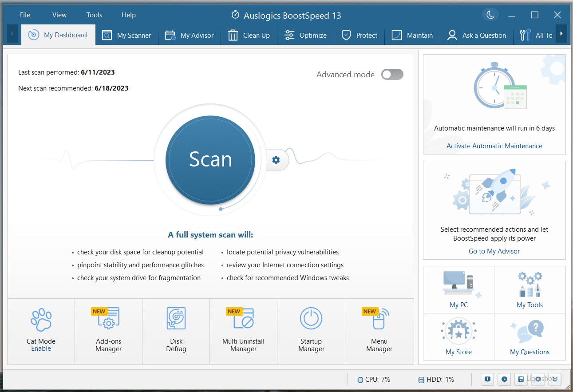
Task: Open the My Questions tile
Action: [530, 337]
